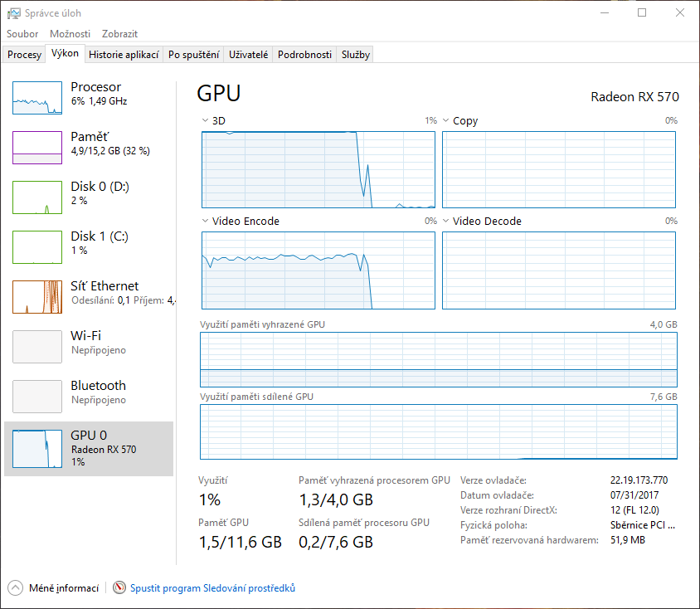
Task: Open the Video Encode graph dropdown
Action: 206,222
